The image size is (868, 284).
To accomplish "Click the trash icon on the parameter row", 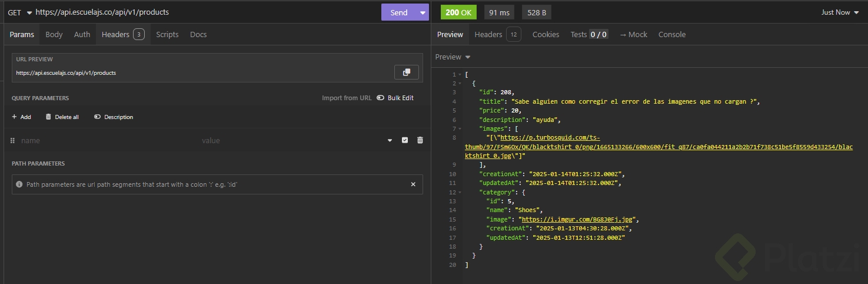I will (x=420, y=140).
